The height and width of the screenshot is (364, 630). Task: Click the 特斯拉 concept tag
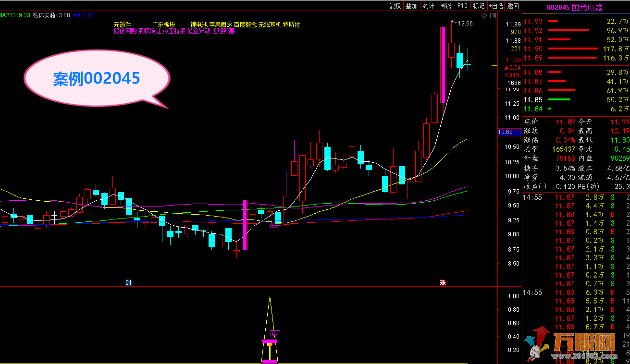(291, 24)
